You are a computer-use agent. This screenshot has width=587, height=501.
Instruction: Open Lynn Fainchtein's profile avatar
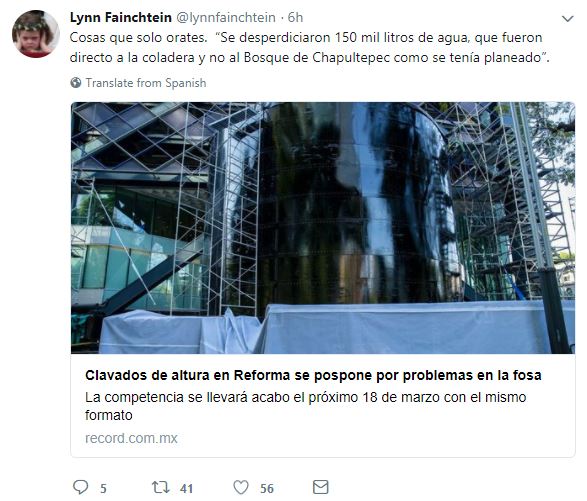36,34
